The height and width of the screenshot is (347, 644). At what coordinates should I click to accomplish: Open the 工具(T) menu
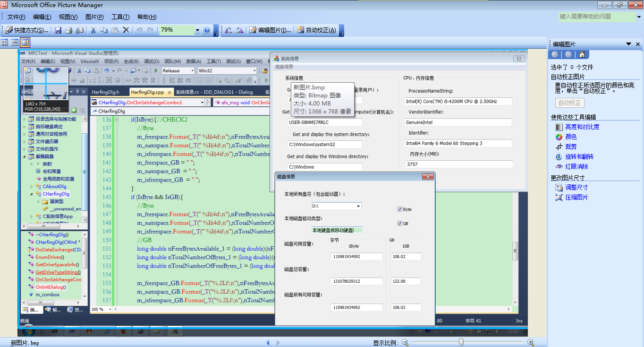click(120, 17)
